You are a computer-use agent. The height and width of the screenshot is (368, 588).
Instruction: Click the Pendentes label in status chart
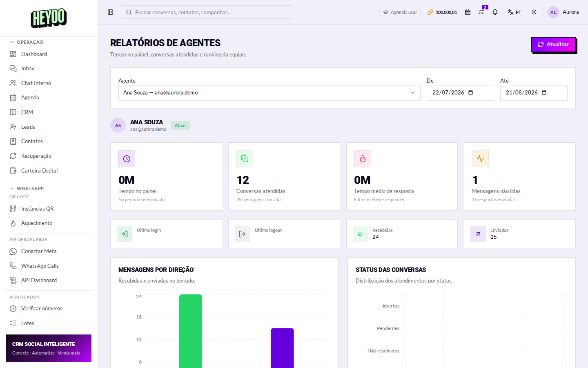click(388, 328)
